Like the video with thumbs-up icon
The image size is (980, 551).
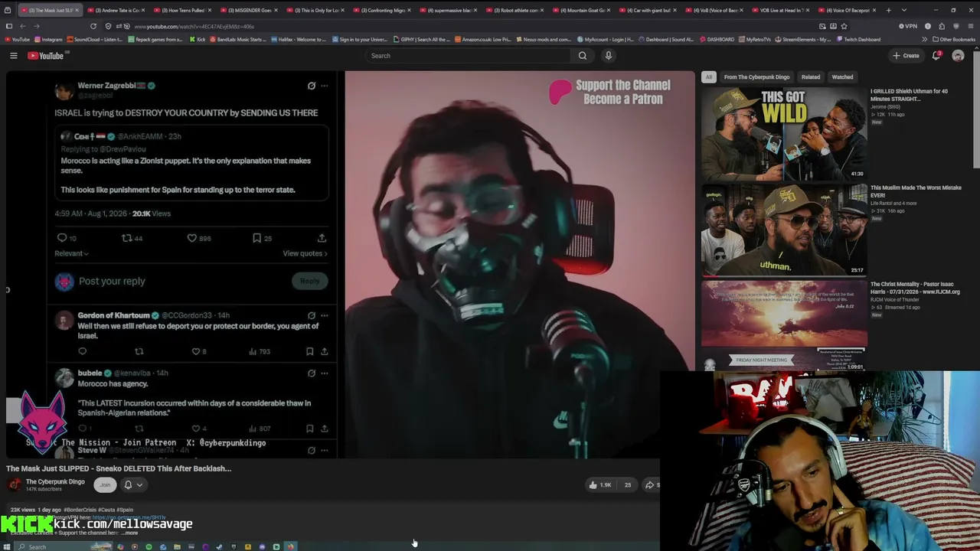[599, 484]
